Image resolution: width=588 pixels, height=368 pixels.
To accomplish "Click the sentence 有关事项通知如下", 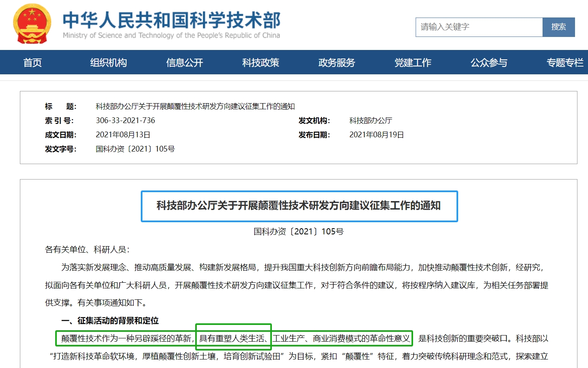I will pos(110,303).
